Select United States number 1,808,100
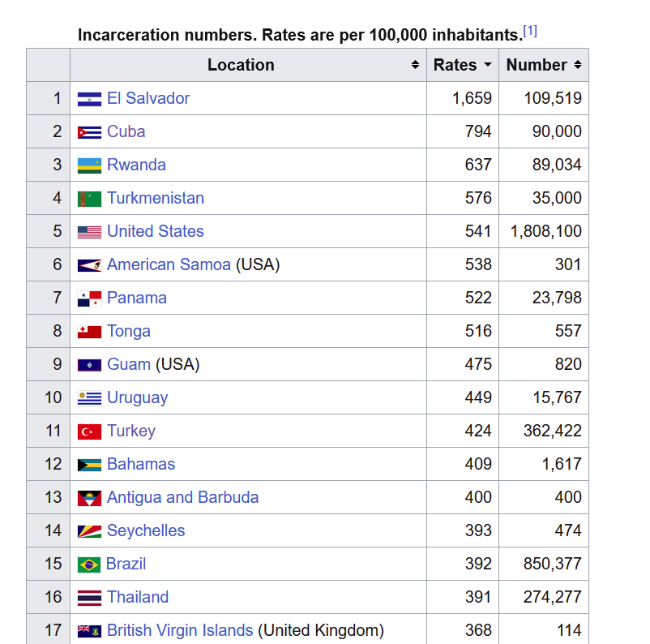 tap(546, 231)
